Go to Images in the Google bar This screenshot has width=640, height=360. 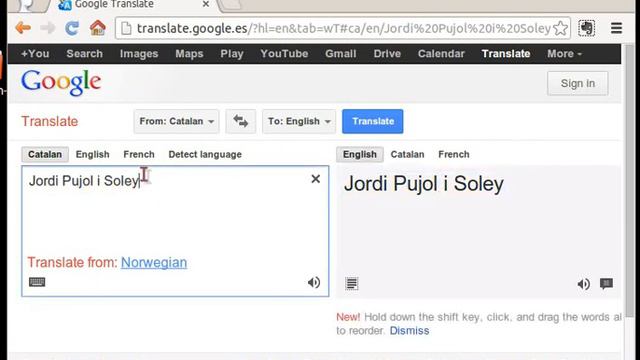coord(139,53)
